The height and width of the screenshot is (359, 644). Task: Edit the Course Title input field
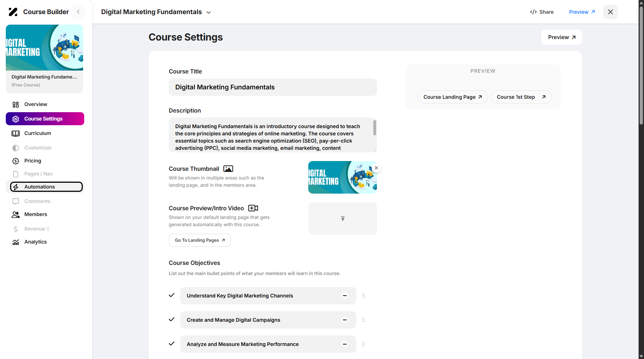click(273, 87)
